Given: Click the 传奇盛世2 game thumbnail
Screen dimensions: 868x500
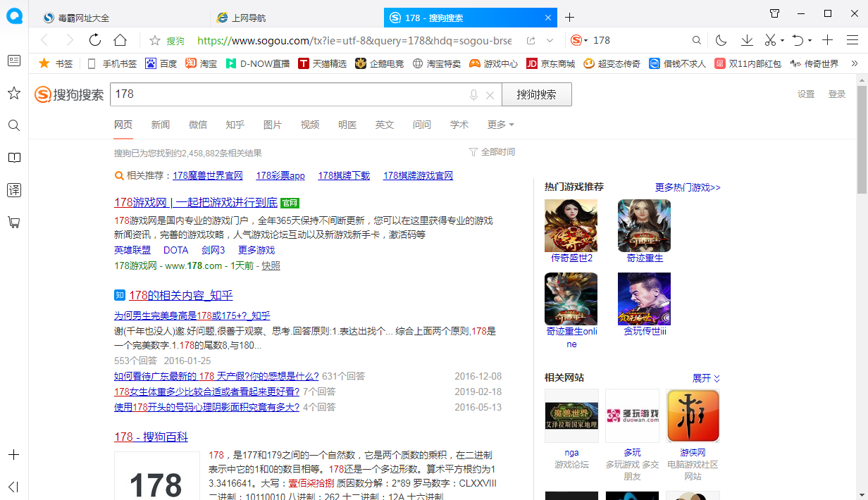Looking at the screenshot, I should [x=571, y=225].
